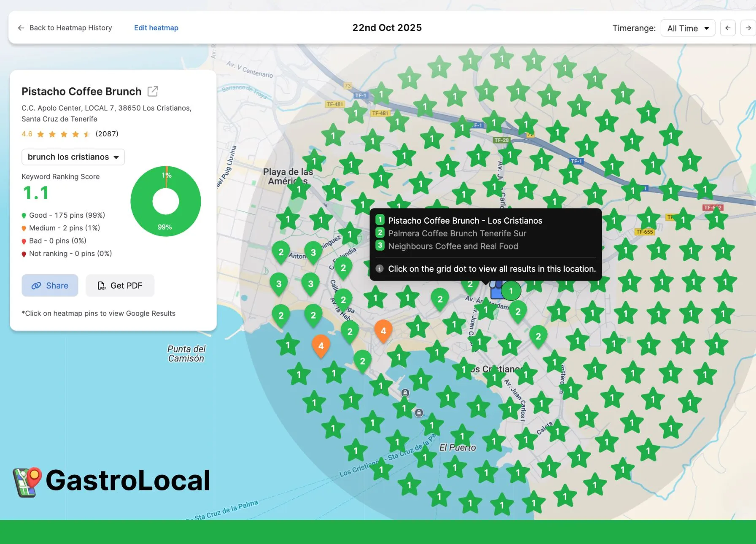Click the 99% label on donut chart
Viewport: 756px width, 544px height.
(x=165, y=227)
